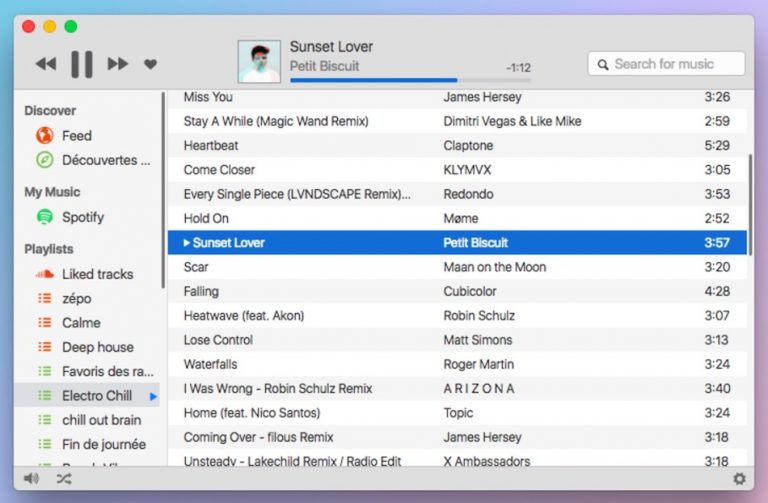The image size is (768, 503).
Task: Pause the currently playing song
Action: click(82, 64)
